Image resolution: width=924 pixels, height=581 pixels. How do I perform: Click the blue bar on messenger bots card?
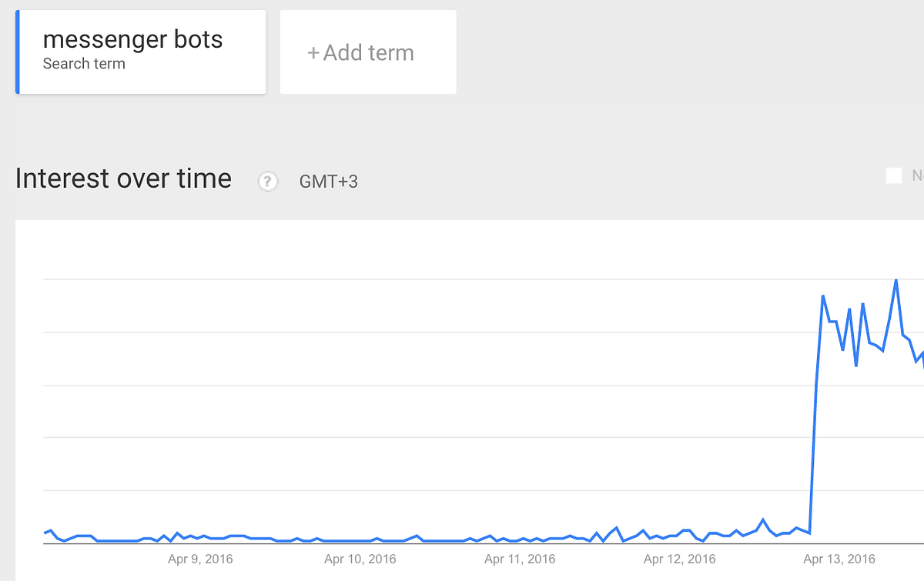click(18, 52)
